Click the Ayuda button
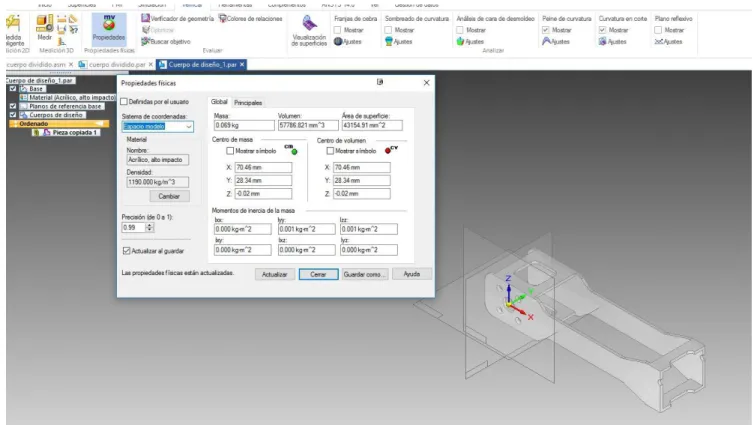This screenshot has width=754, height=425. coord(412,274)
